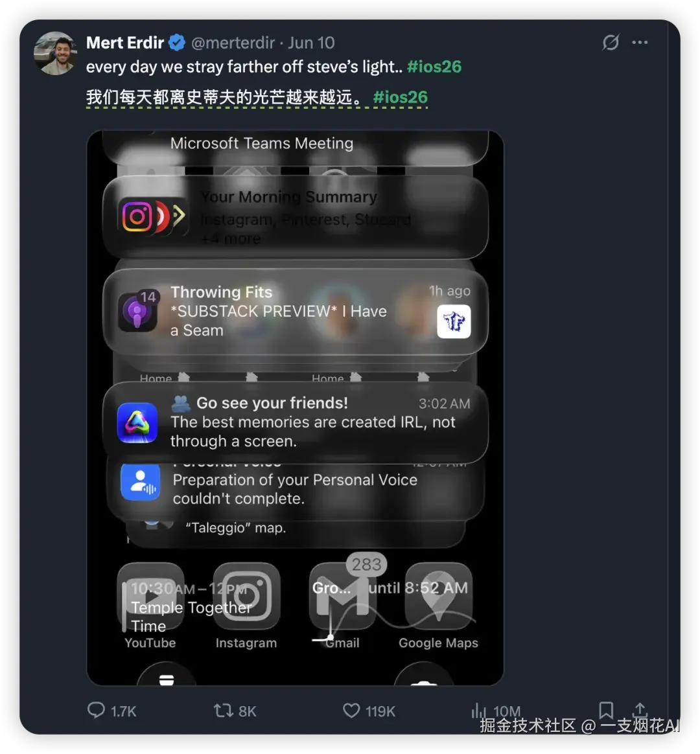Open the #ios26 hashtag link
700x754 pixels.
(434, 66)
